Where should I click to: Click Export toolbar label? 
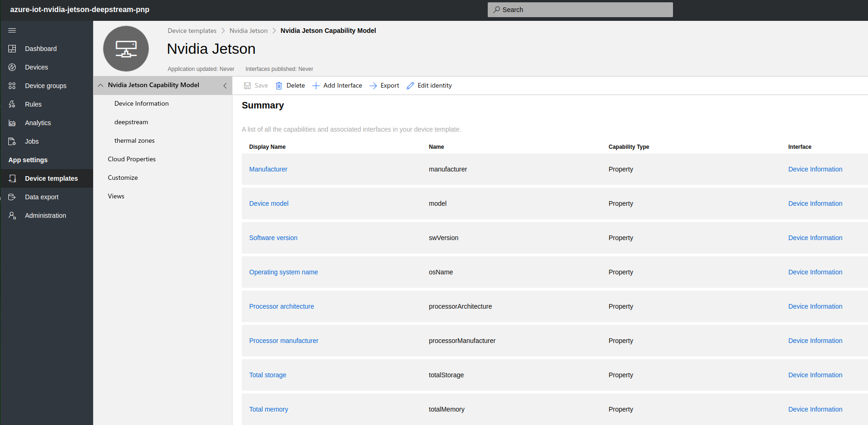coord(390,86)
